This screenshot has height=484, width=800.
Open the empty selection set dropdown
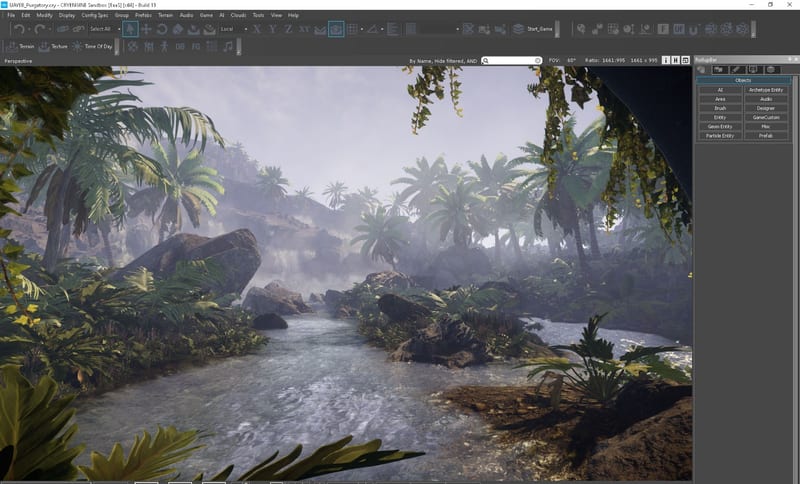click(439, 29)
